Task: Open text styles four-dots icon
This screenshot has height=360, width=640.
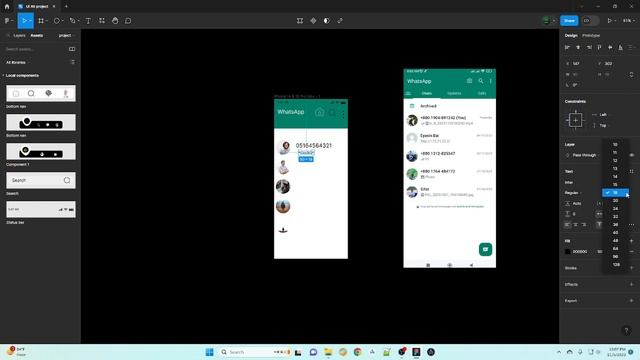Action: (631, 171)
